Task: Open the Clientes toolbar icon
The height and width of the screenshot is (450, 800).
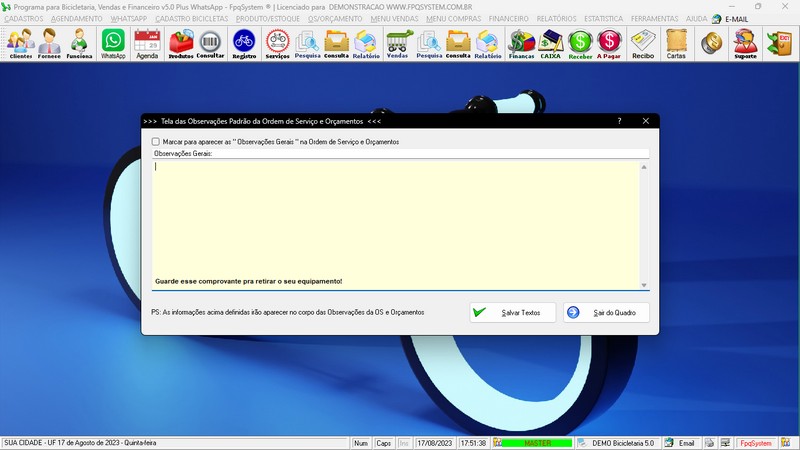Action: click(x=20, y=43)
